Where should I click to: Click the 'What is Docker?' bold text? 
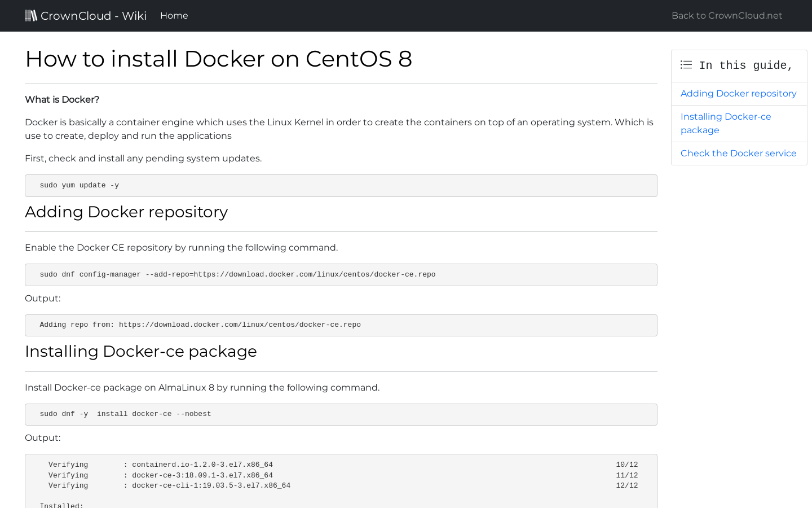pyautogui.click(x=62, y=100)
